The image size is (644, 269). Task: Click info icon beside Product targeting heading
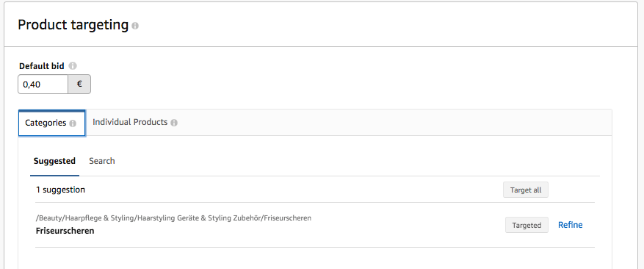click(x=135, y=26)
